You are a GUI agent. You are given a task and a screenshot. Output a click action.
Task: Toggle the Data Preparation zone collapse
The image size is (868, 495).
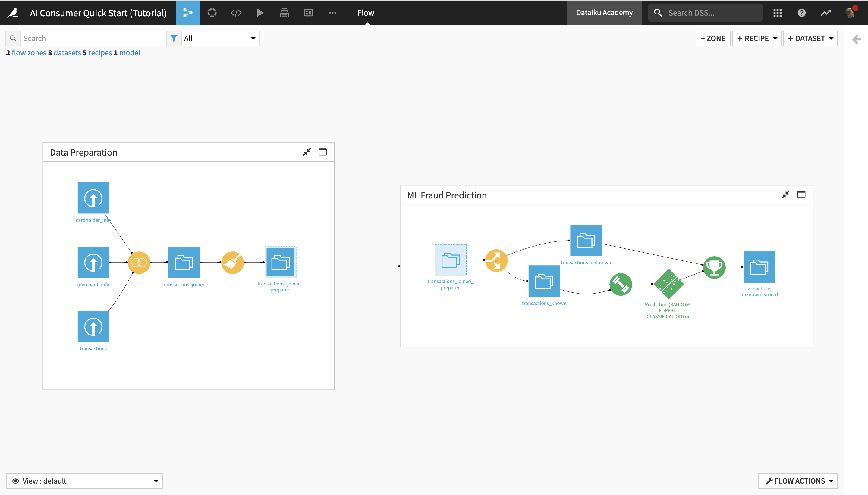click(307, 152)
